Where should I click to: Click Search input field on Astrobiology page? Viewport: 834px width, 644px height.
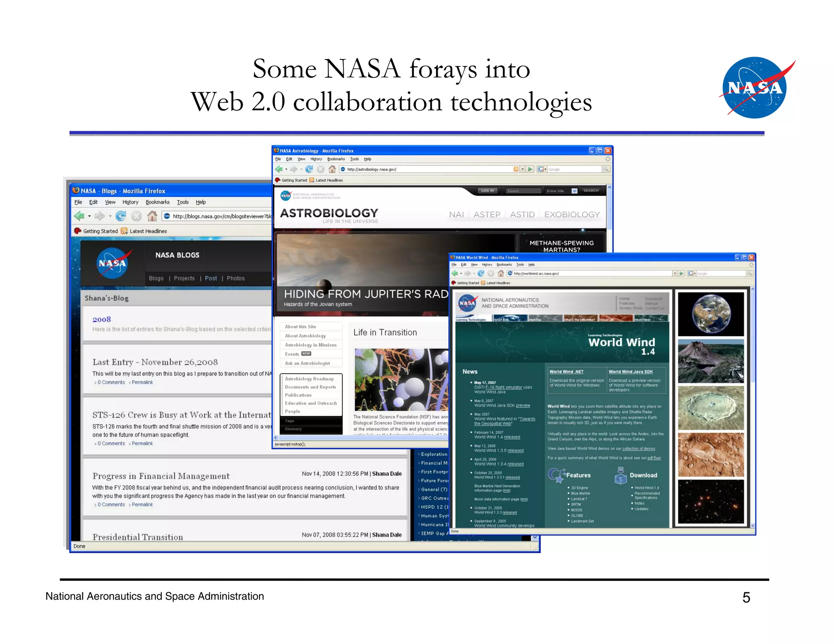point(523,191)
